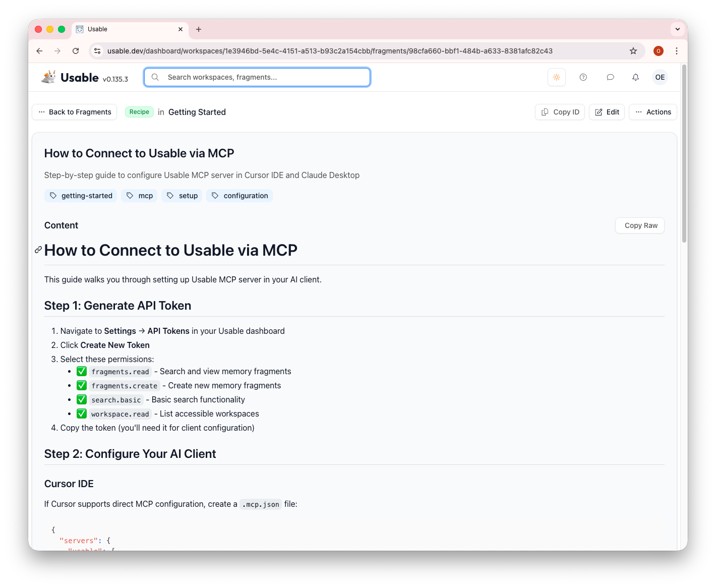Screen dimensions: 716x588
Task: Open the notifications bell icon
Action: [x=635, y=77]
